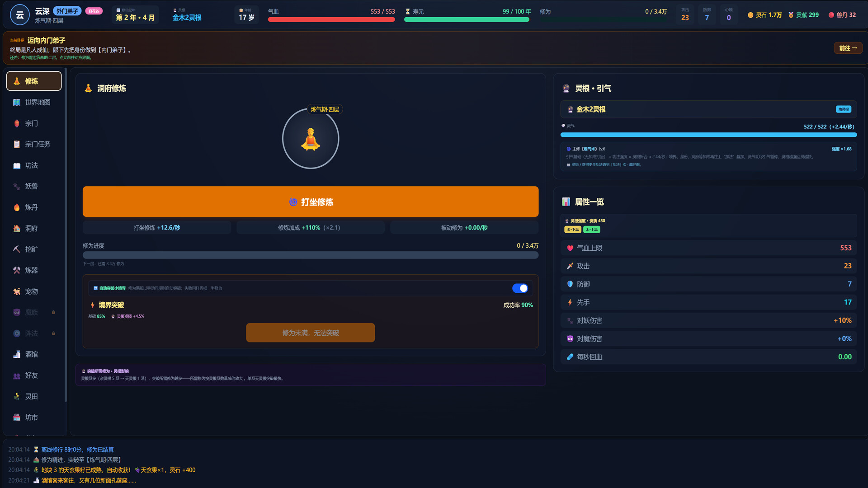
Task: Click the meditating character circle portrait
Action: (311, 139)
